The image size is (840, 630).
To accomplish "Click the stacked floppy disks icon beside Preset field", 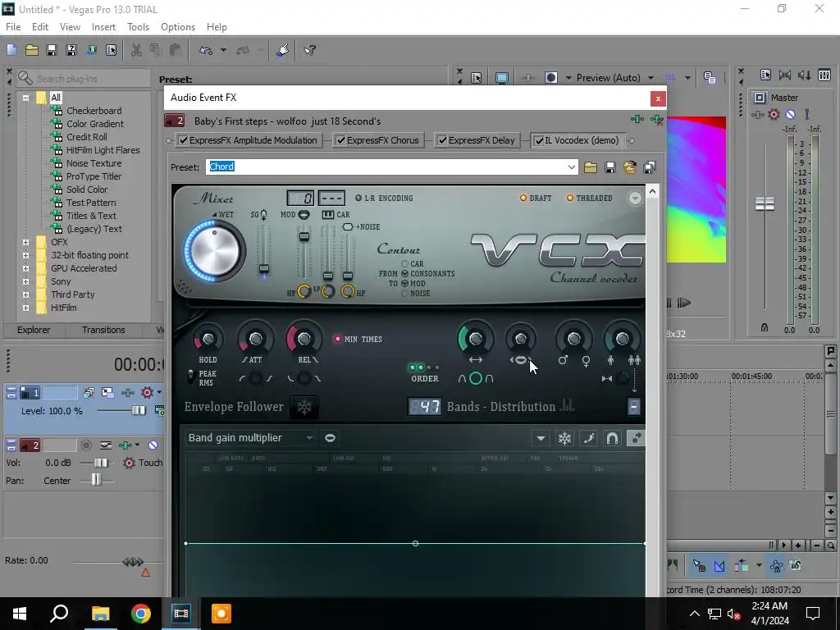I will click(x=650, y=167).
